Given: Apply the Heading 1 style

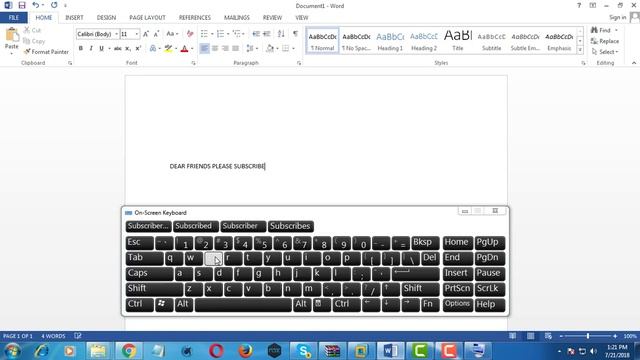Looking at the screenshot, I should click(x=390, y=41).
